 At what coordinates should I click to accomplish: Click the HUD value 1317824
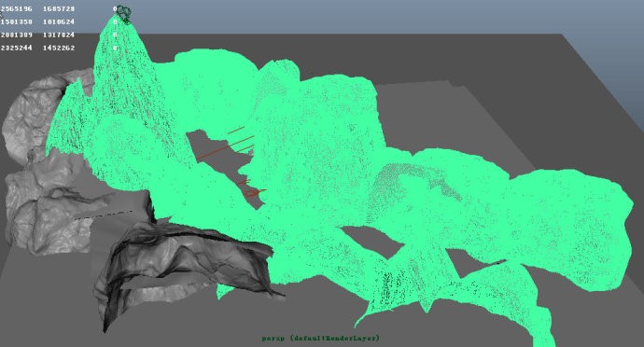click(59, 35)
